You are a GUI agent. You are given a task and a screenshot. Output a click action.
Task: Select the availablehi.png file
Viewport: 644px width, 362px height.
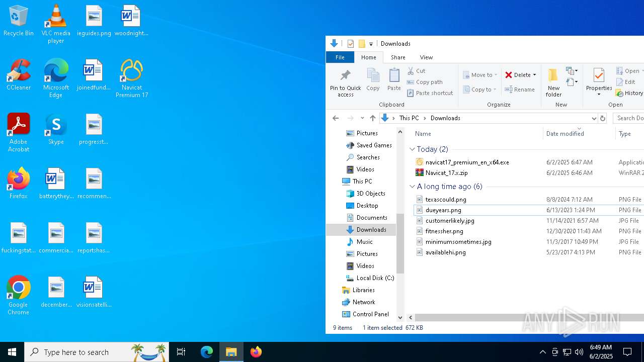tap(445, 252)
